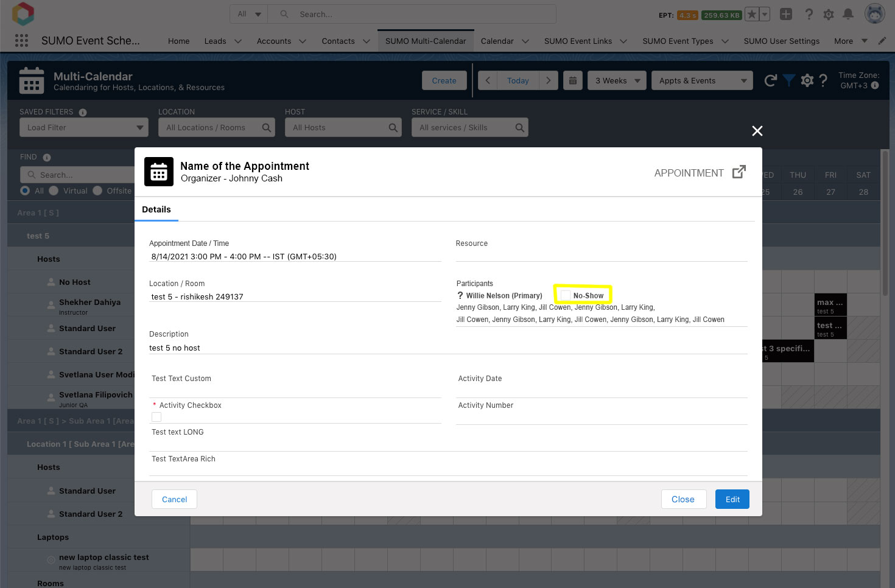Go to next period arrow
The height and width of the screenshot is (588, 895).
point(548,80)
